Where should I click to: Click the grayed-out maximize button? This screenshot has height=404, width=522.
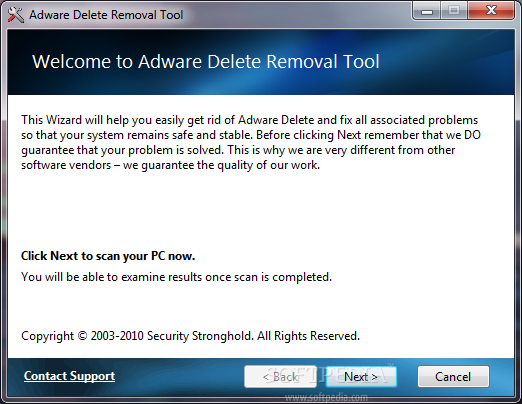[x=454, y=10]
